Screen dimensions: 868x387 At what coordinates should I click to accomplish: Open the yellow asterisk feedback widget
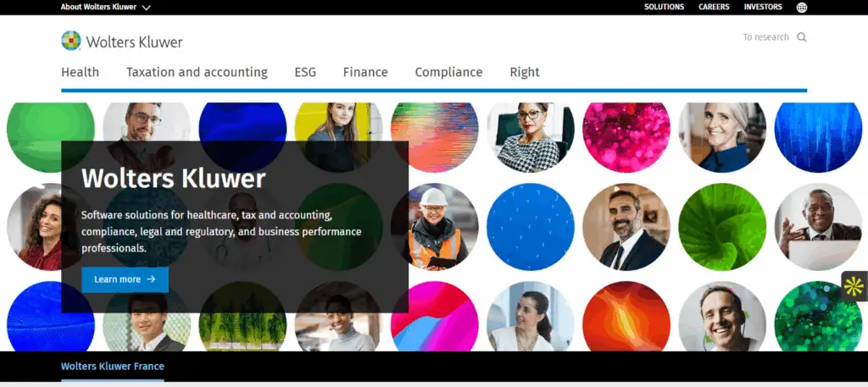click(x=854, y=286)
